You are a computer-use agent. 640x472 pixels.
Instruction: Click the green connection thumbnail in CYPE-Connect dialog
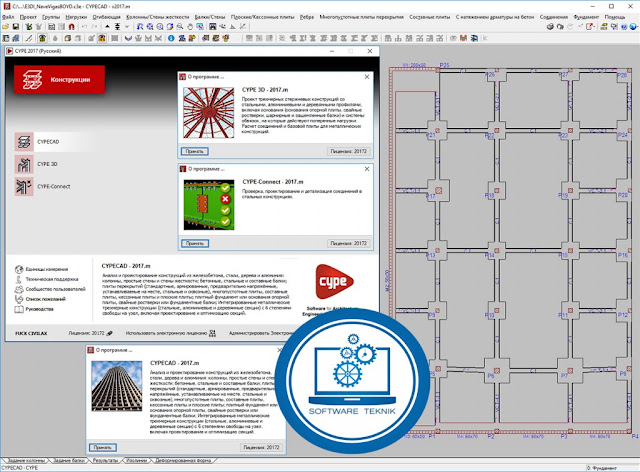pos(209,205)
